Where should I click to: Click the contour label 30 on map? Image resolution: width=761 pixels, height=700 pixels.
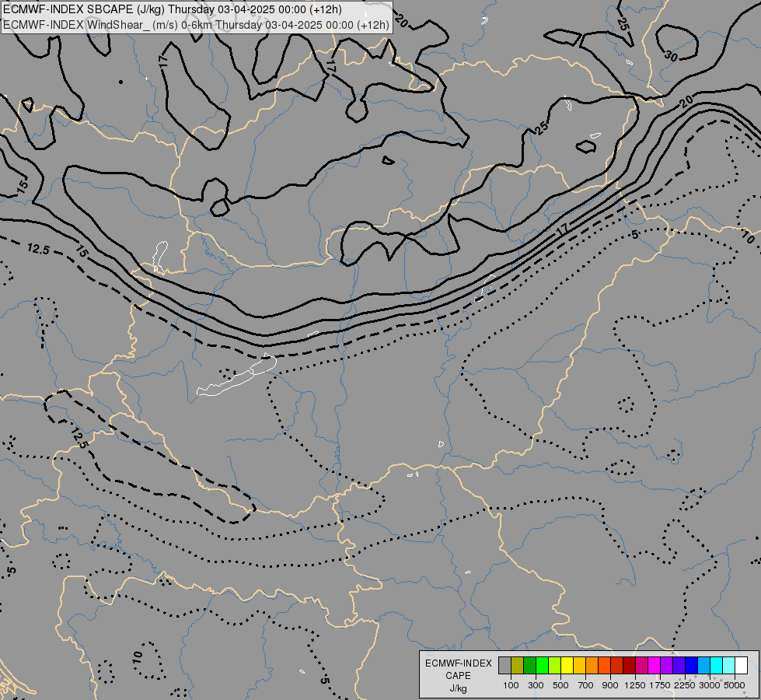tap(671, 56)
